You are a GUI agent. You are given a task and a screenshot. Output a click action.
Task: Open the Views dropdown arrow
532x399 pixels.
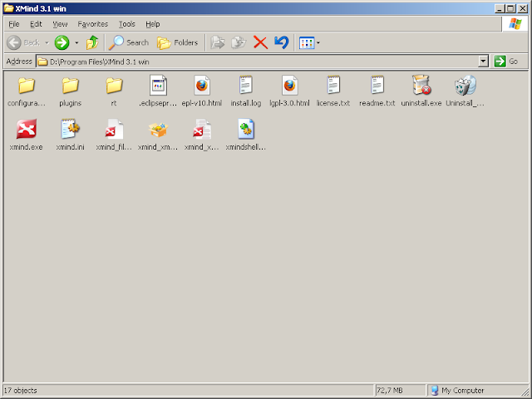[318, 43]
